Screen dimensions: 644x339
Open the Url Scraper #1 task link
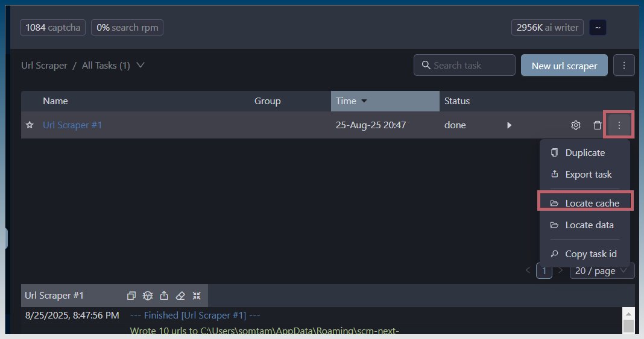[x=72, y=125]
